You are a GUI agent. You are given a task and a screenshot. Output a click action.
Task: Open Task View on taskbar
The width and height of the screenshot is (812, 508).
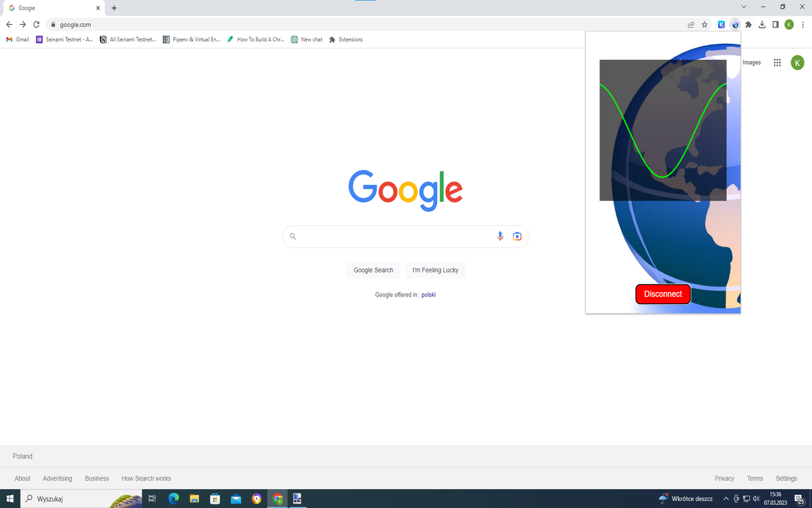point(152,498)
